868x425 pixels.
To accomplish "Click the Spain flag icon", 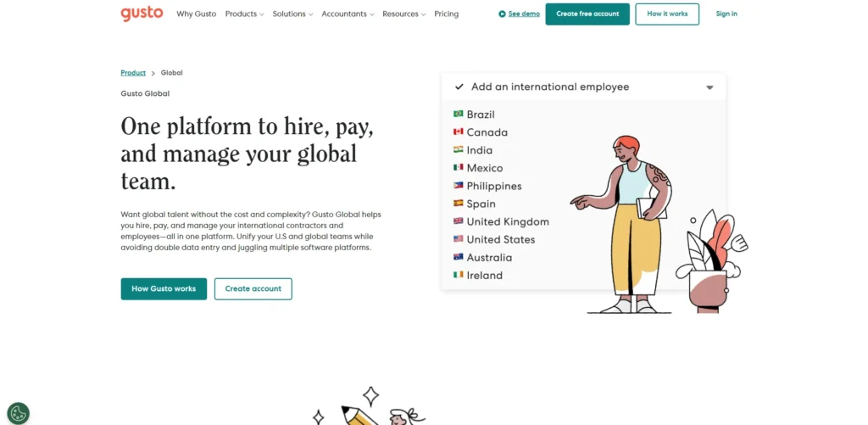I will (459, 204).
